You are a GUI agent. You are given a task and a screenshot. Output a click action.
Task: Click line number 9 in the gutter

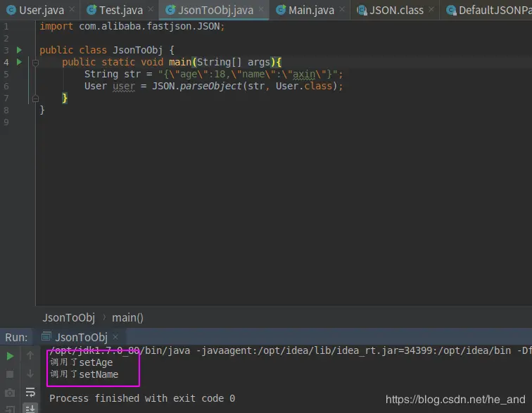coord(6,122)
